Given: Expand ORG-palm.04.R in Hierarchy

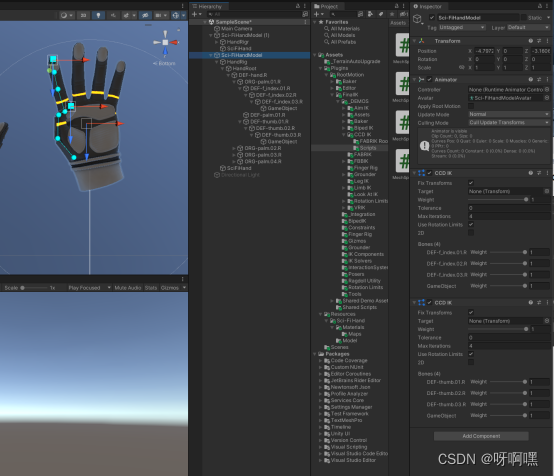Looking at the screenshot, I should click(234, 161).
